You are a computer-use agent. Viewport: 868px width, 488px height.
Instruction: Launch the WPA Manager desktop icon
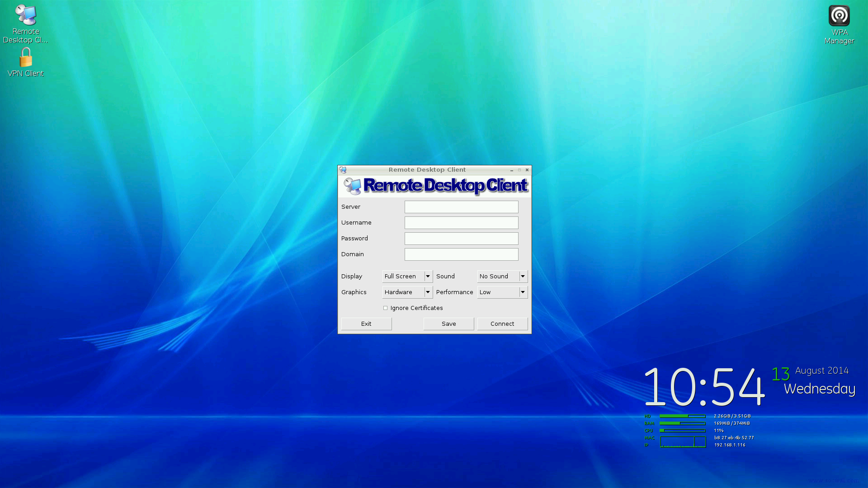839,16
